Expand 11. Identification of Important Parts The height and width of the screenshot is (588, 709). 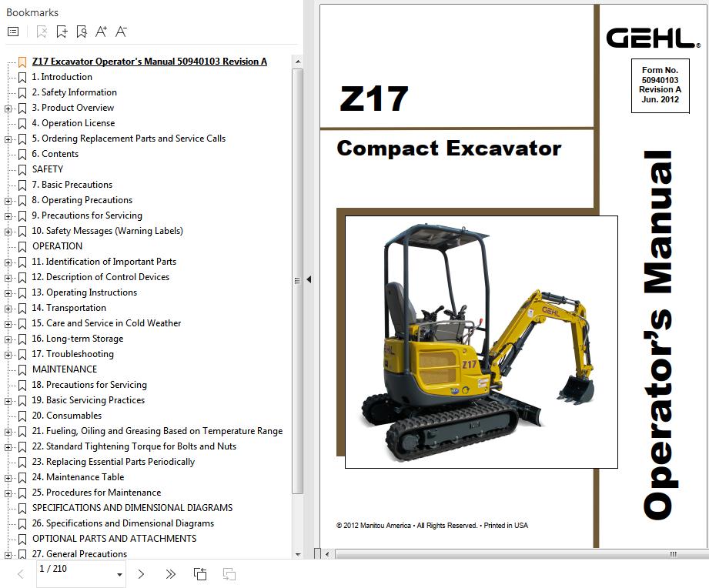click(8, 262)
